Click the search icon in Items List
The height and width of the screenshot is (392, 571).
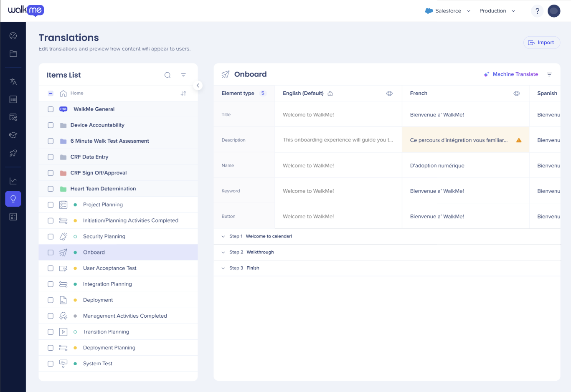click(167, 75)
